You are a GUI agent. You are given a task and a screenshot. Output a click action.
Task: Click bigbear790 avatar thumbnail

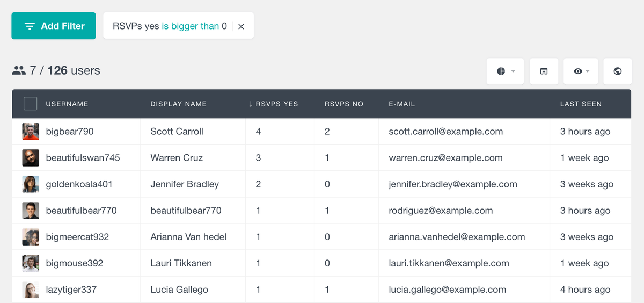(31, 132)
